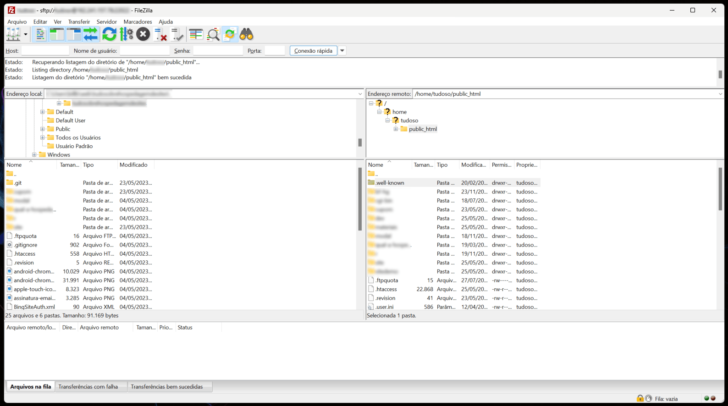The image size is (728, 406).
Task: Select Default User folder in local tree
Action: pos(70,120)
